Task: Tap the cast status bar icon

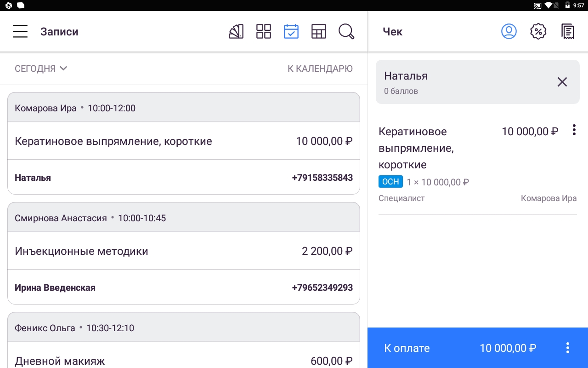Action: point(537,6)
